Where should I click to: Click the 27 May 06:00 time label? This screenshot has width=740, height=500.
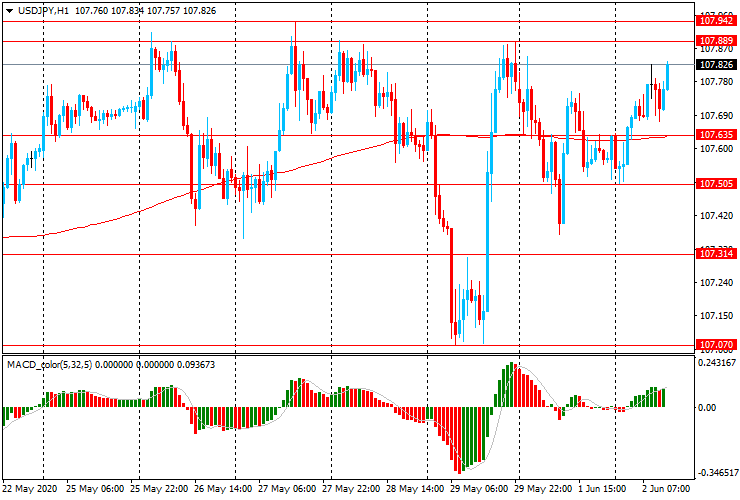pos(286,490)
